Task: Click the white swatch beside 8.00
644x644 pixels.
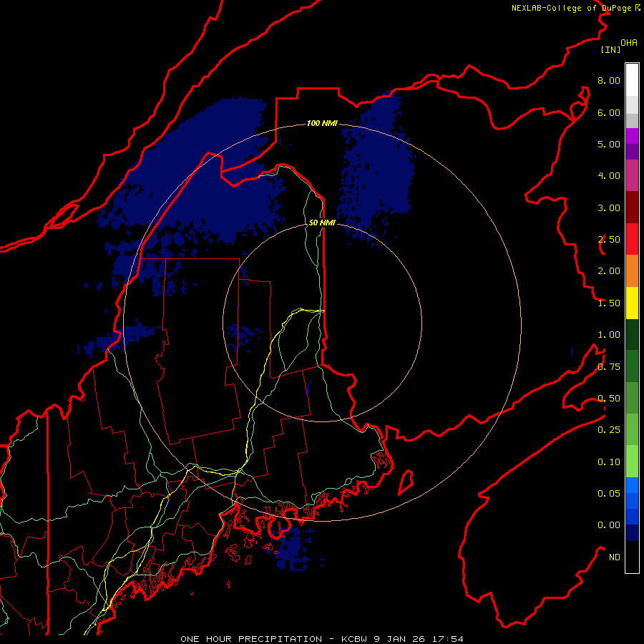Action: pos(632,80)
